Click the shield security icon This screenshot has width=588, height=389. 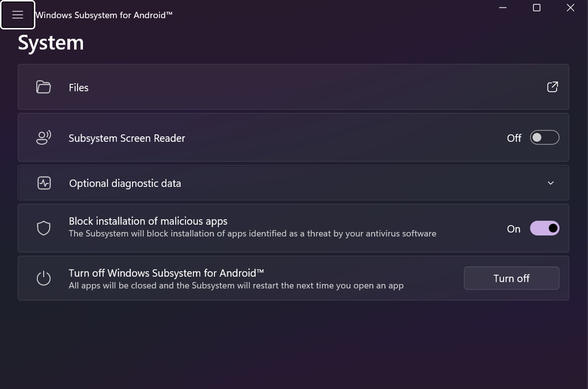[x=44, y=228]
